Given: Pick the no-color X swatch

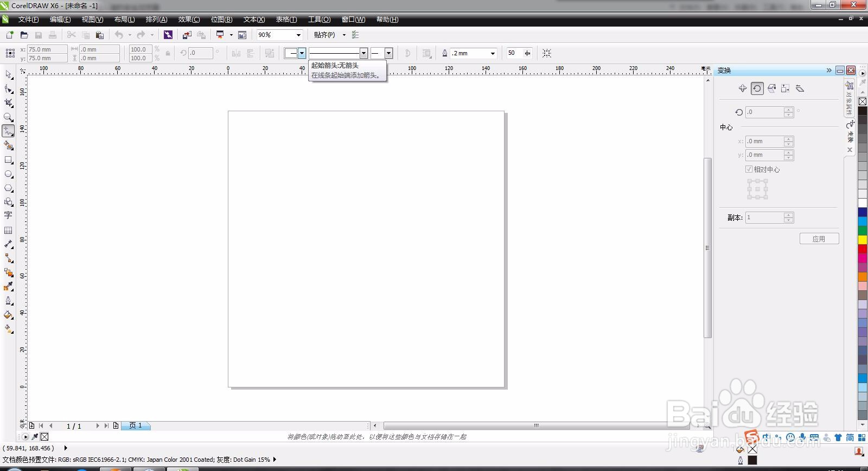Looking at the screenshot, I should pos(863,101).
